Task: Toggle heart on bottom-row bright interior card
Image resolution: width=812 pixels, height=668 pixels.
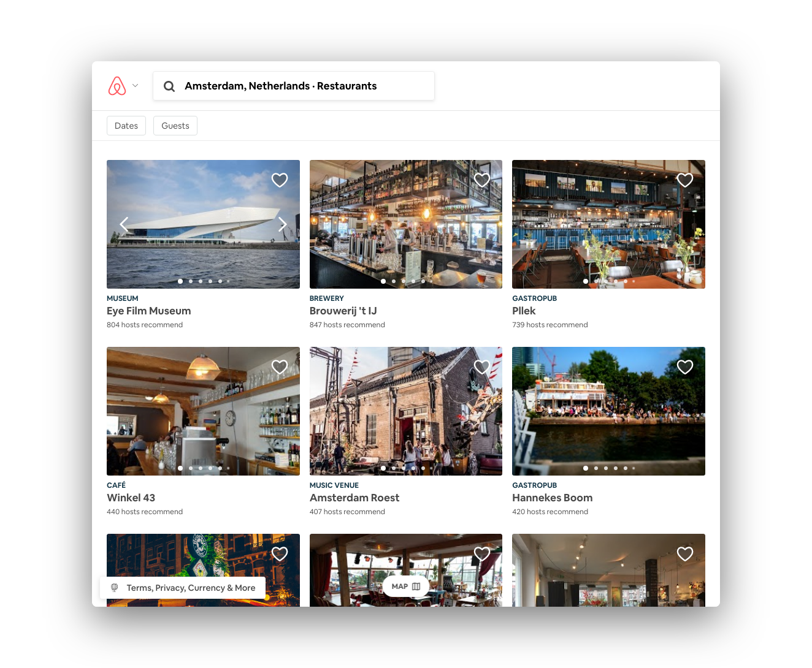Action: (x=685, y=554)
